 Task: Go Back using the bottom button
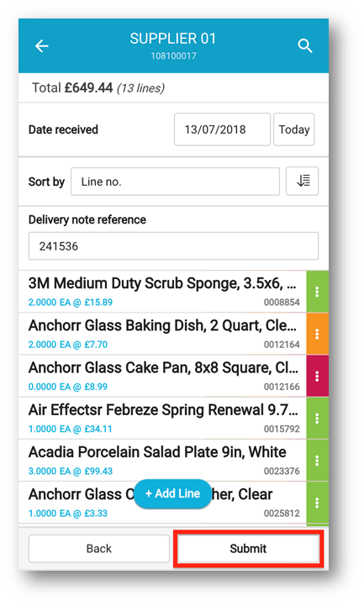(x=99, y=548)
